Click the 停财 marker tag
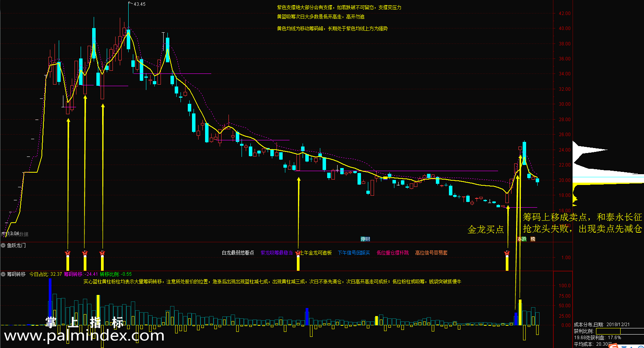The image size is (644, 348). point(365,239)
